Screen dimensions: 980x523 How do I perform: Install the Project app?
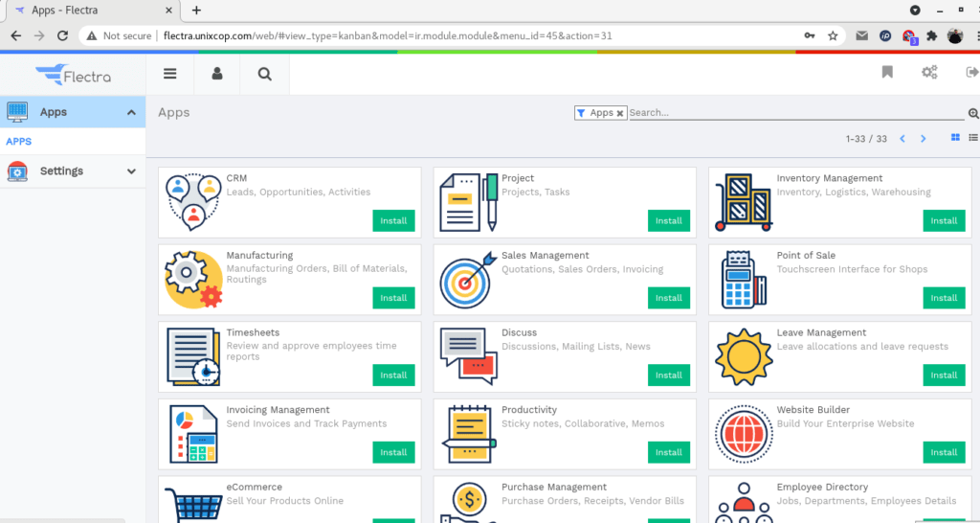[669, 221]
